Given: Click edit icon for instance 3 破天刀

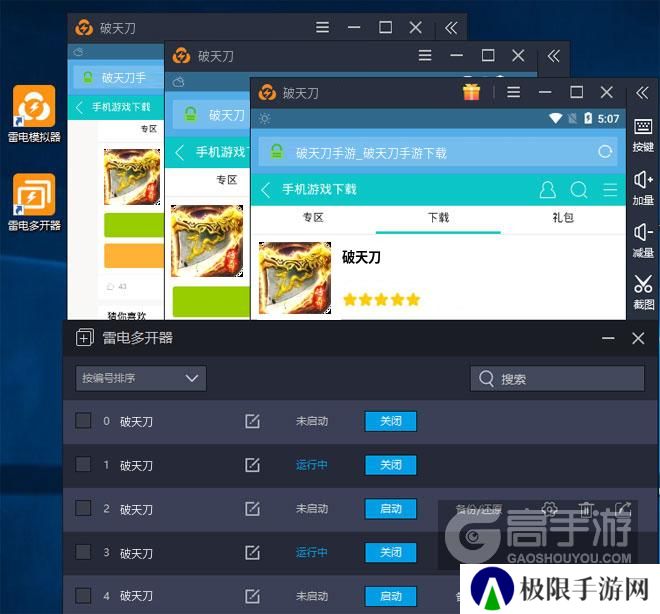Looking at the screenshot, I should [x=252, y=552].
